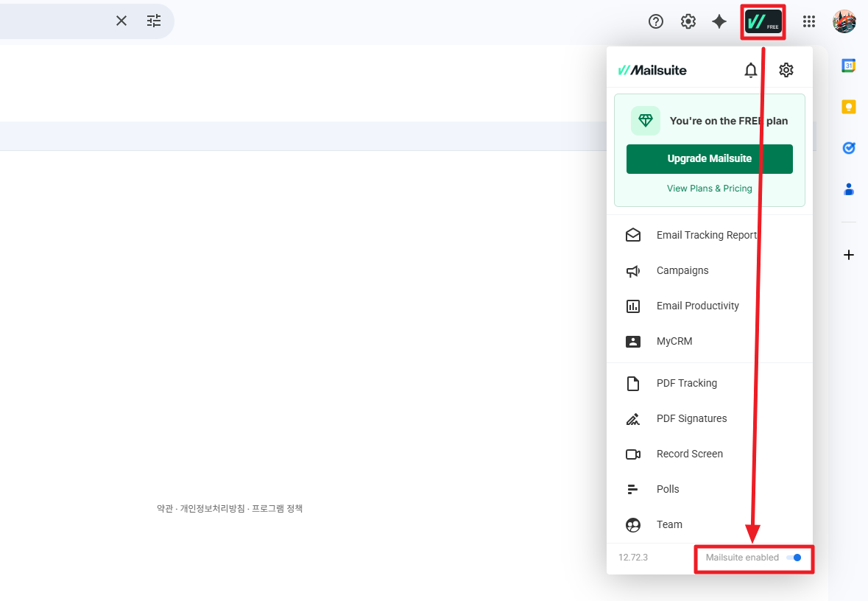868x601 pixels.
Task: Open Mailsuite notifications bell
Action: (x=751, y=71)
